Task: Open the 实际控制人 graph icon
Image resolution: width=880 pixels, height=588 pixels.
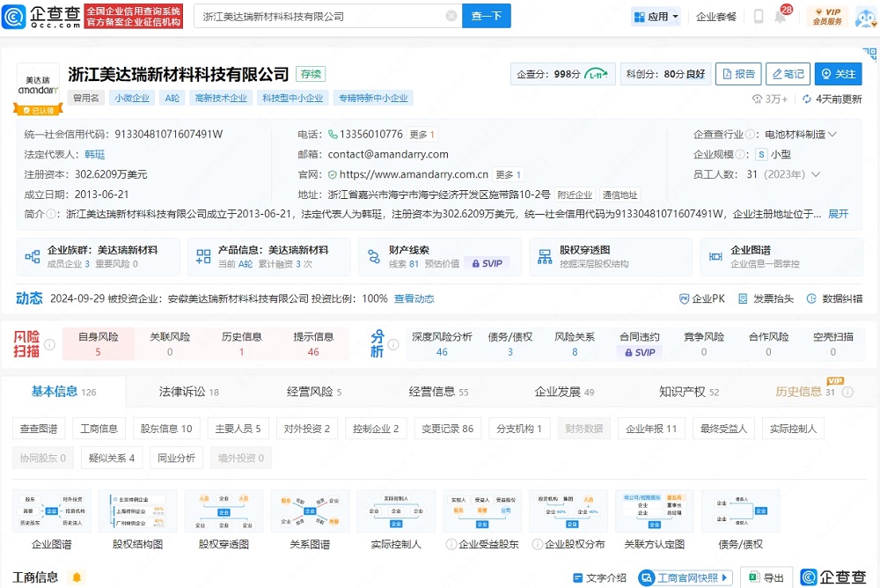Action: (x=395, y=511)
